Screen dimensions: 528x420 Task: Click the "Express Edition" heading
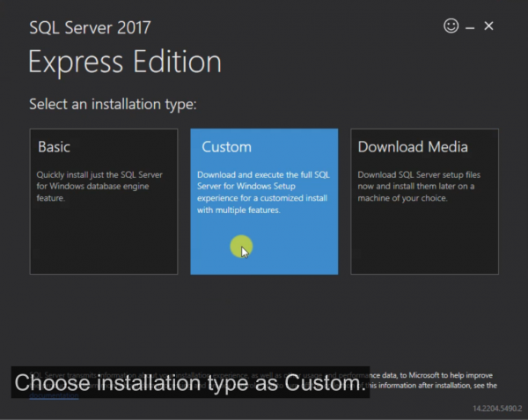[x=125, y=62]
